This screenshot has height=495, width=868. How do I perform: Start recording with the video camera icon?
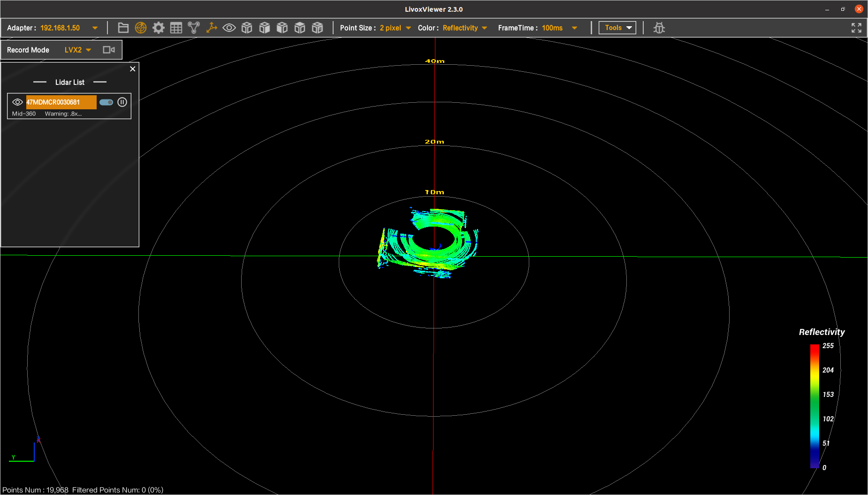coord(109,50)
